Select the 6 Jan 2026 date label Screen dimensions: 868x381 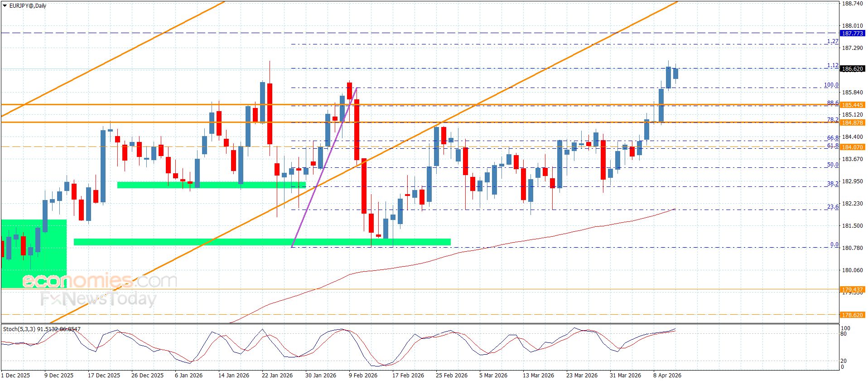click(189, 376)
